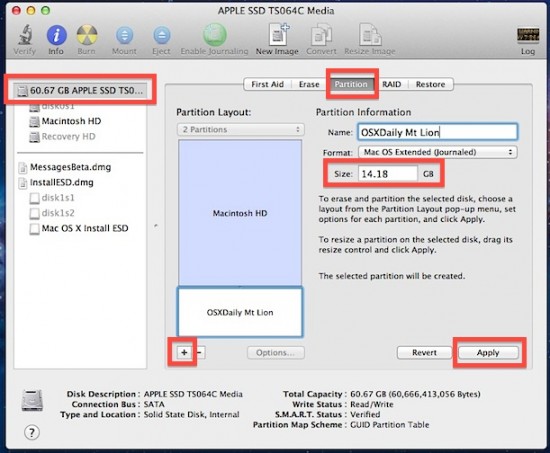Click the "60.67 GB (60,666,413,056 Bytes)" capacity text
Image resolution: width=550 pixels, height=453 pixels.
click(x=415, y=394)
